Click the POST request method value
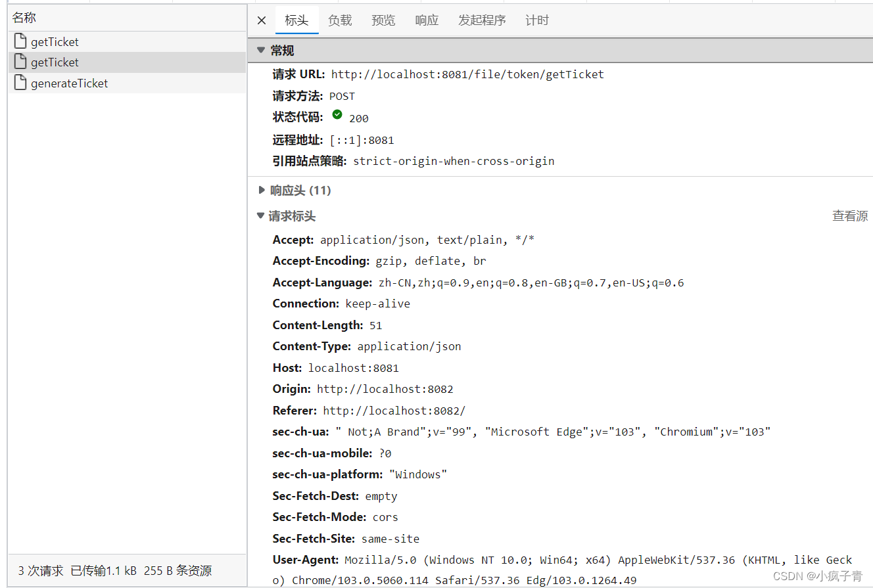The width and height of the screenshot is (873, 588). pyautogui.click(x=342, y=97)
